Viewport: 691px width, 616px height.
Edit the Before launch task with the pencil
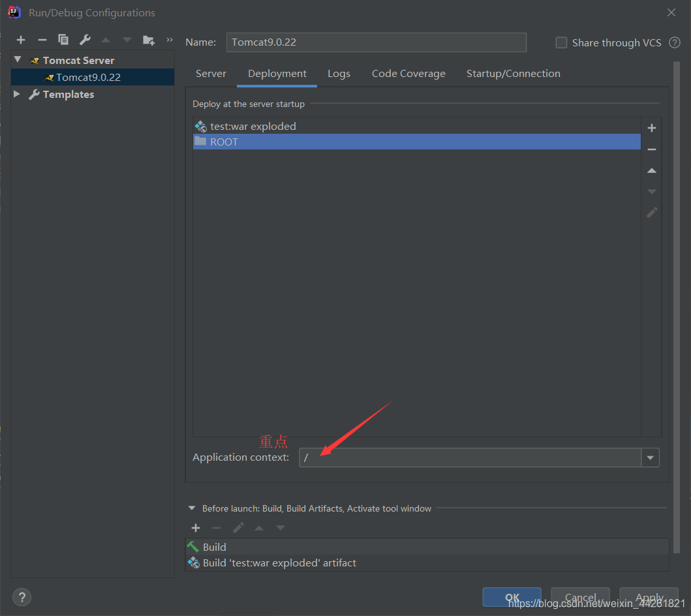238,528
